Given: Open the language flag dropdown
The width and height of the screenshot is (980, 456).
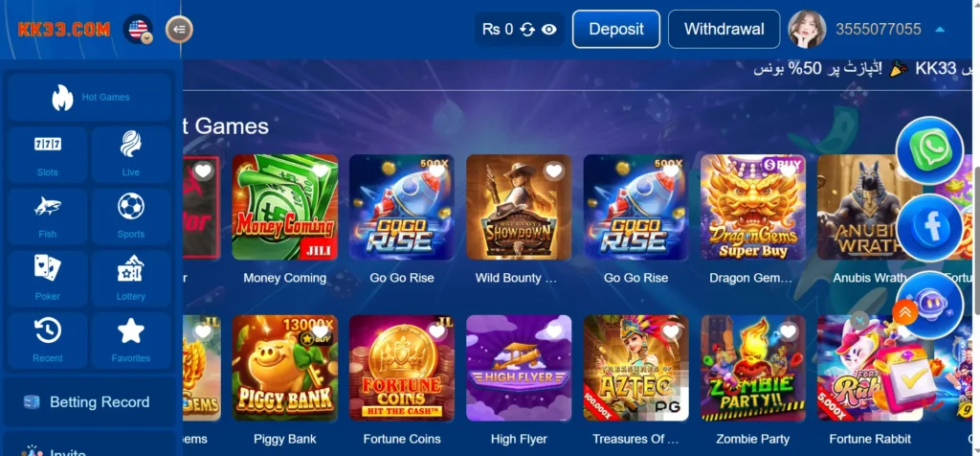Looking at the screenshot, I should click(x=138, y=29).
